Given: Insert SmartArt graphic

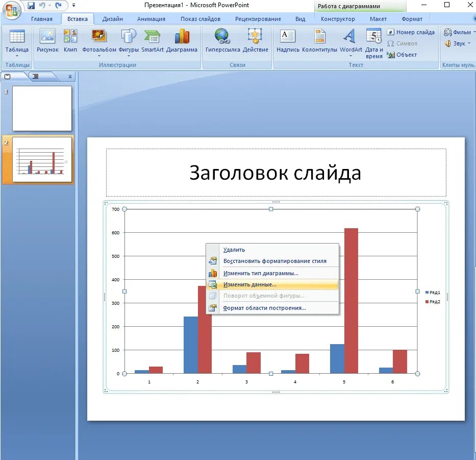Looking at the screenshot, I should pos(153,41).
